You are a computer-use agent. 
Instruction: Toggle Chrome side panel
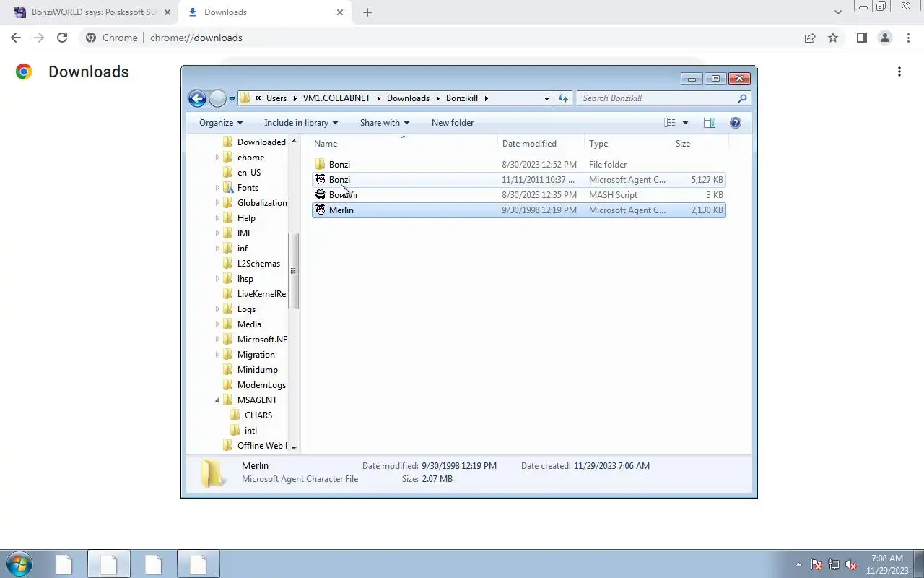click(861, 38)
